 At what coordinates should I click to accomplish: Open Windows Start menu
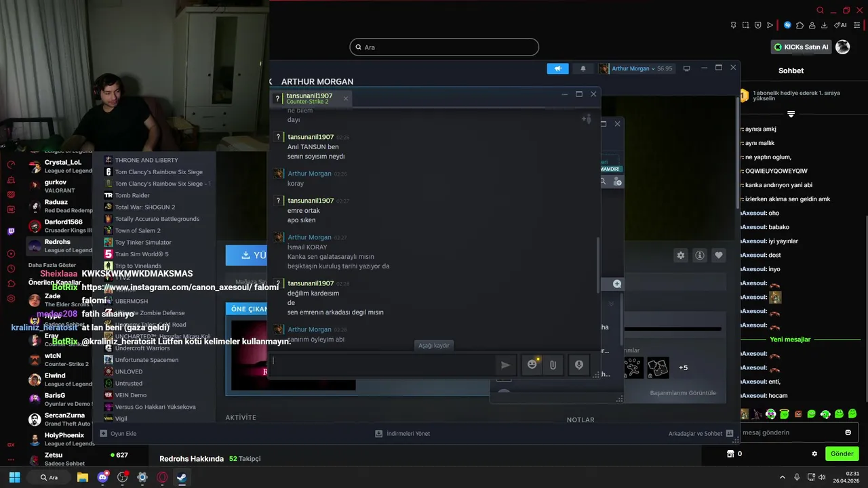(14, 477)
